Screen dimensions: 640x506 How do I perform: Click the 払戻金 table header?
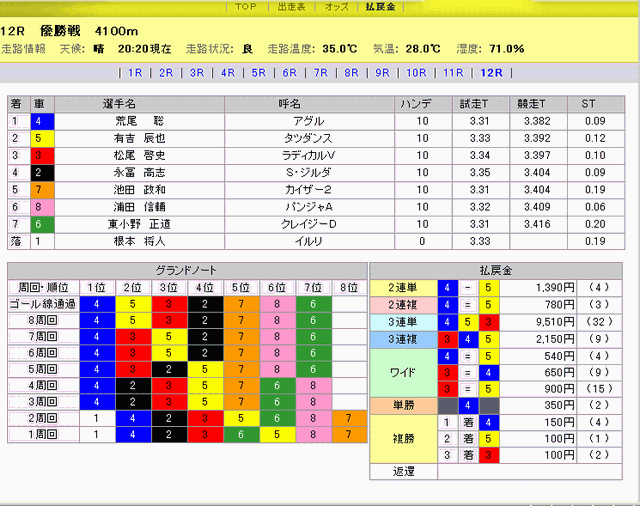click(496, 270)
